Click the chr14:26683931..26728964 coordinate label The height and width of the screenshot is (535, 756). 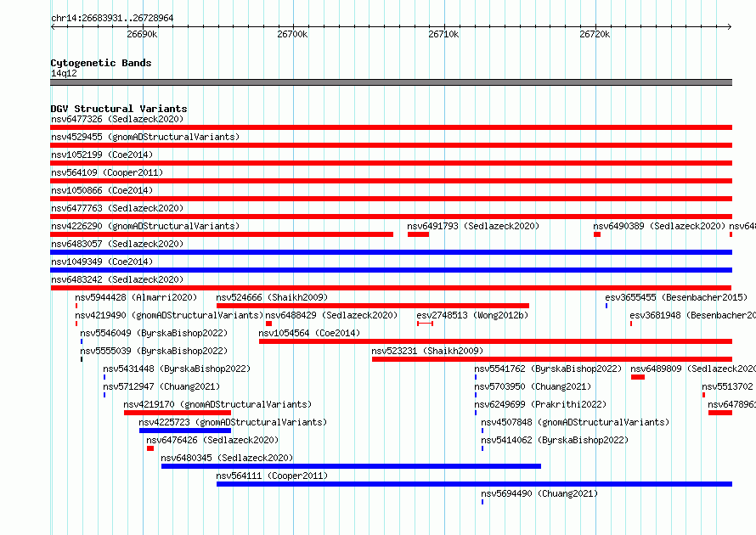pos(112,18)
